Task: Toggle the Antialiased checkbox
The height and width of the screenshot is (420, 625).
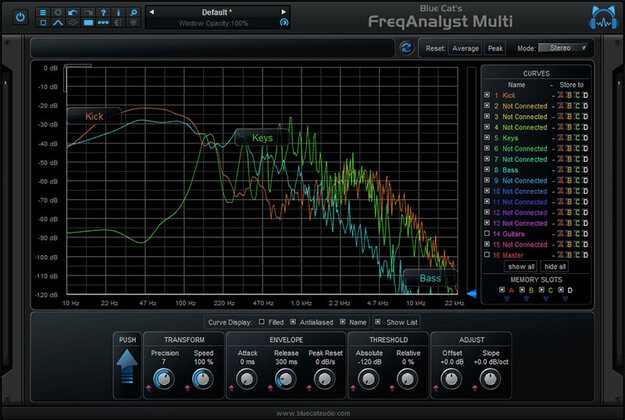Action: (293, 322)
